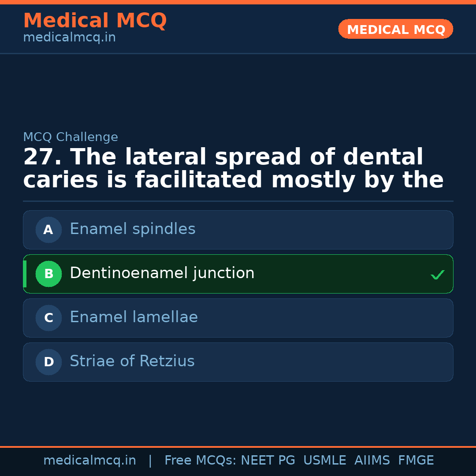Viewport: 476px width, 476px height.
Task: Click the D letter circle
Action: (48, 362)
